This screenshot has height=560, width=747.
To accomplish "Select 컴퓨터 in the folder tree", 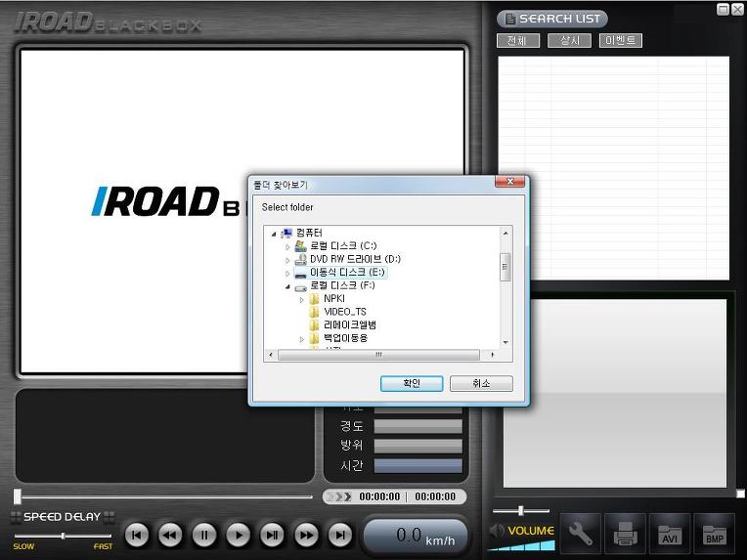I will pos(309,233).
